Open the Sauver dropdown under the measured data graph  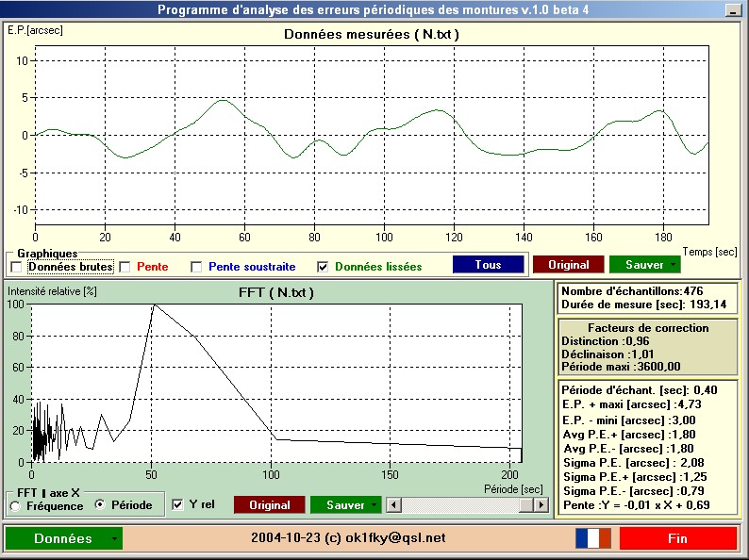click(673, 265)
